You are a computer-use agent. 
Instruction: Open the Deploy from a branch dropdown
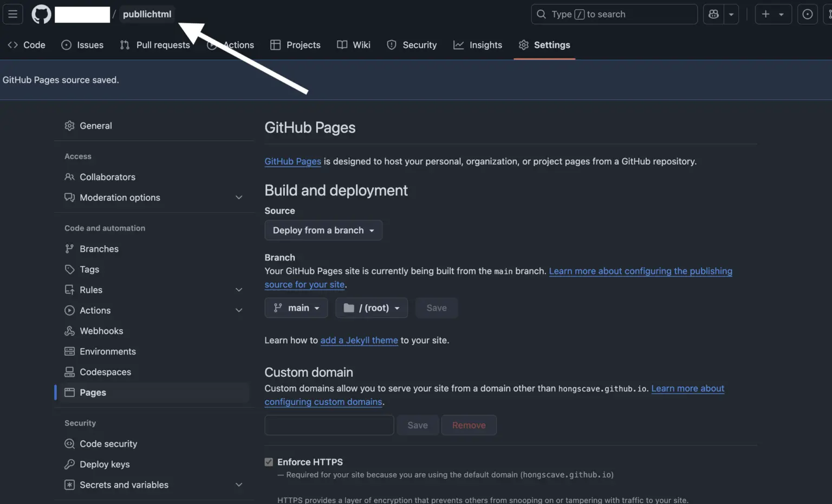323,230
